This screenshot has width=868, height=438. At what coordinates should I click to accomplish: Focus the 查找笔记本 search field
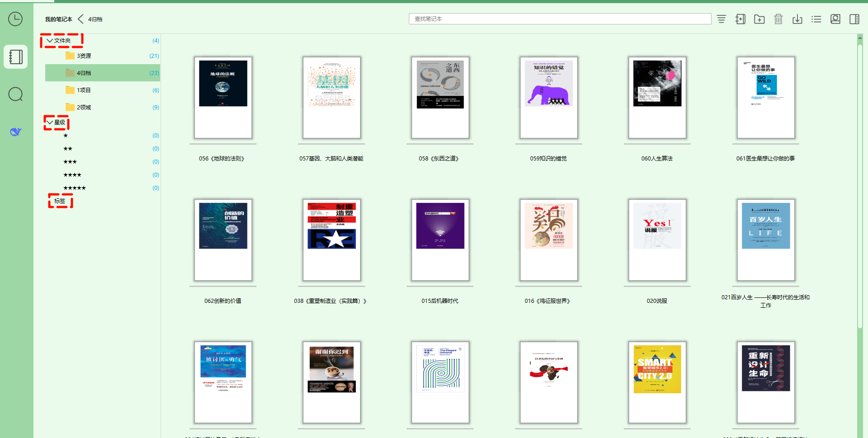[x=560, y=19]
